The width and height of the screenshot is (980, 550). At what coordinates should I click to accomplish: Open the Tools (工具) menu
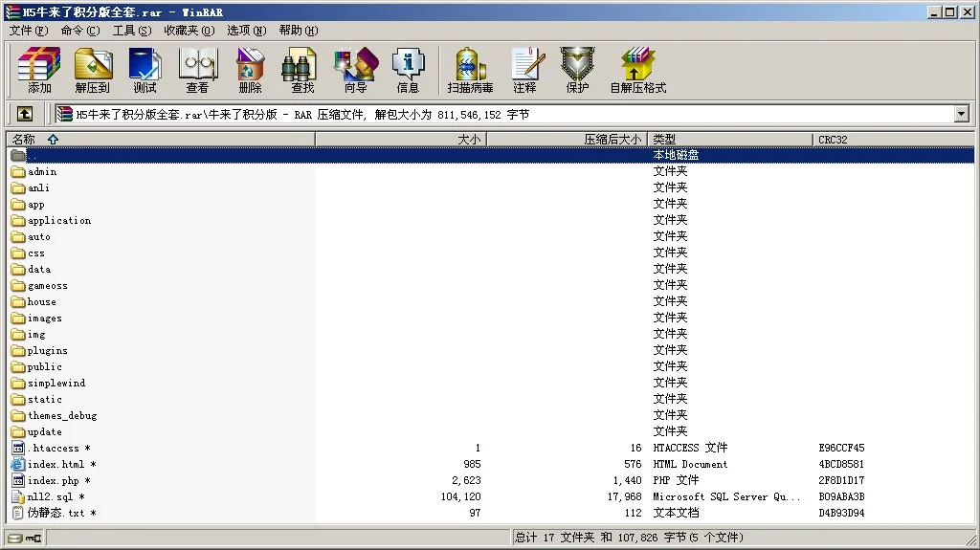[x=131, y=31]
